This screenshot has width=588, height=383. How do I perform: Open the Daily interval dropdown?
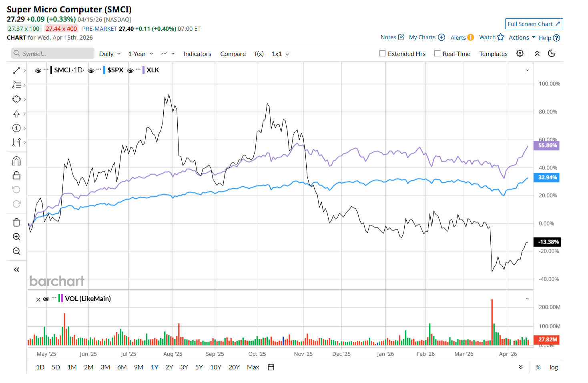[110, 54]
